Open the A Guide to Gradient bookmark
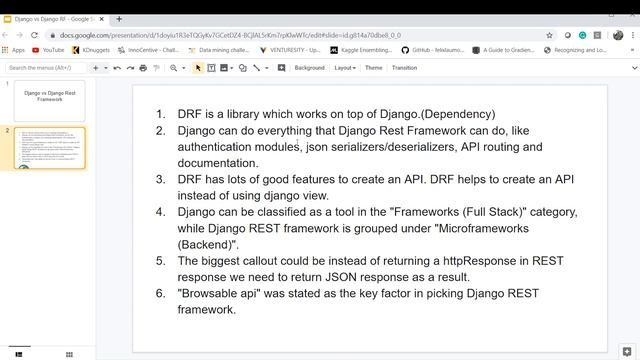 pos(504,50)
